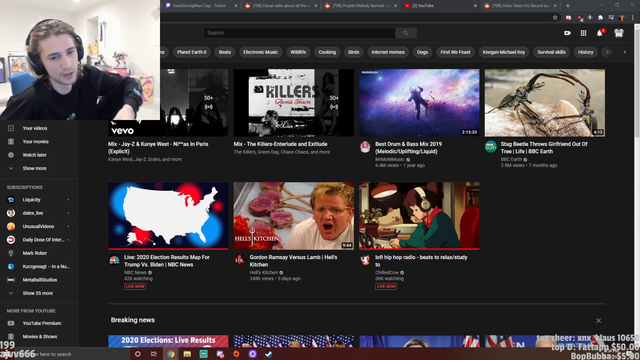Open NBC News channel avatar
The width and height of the screenshot is (640, 360).
point(114,260)
